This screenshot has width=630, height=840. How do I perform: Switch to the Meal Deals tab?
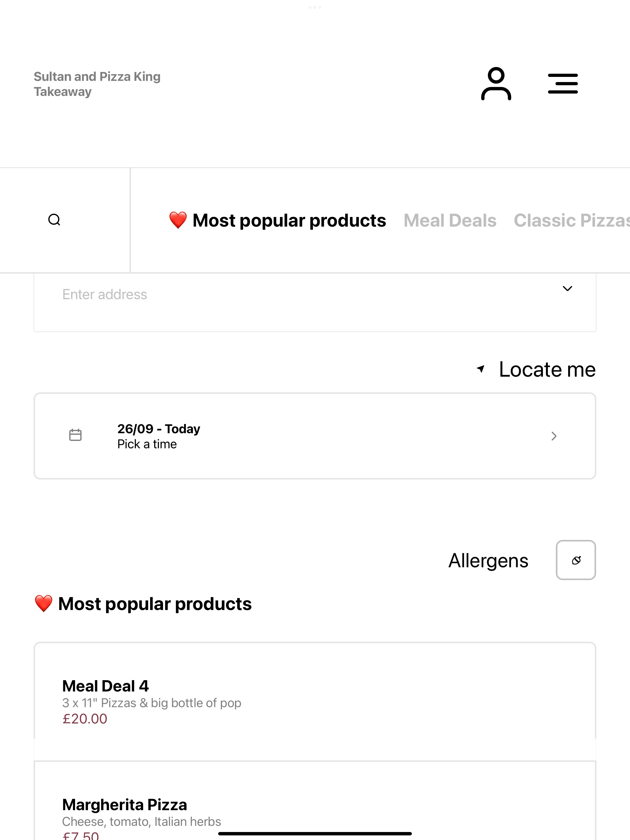tap(450, 221)
